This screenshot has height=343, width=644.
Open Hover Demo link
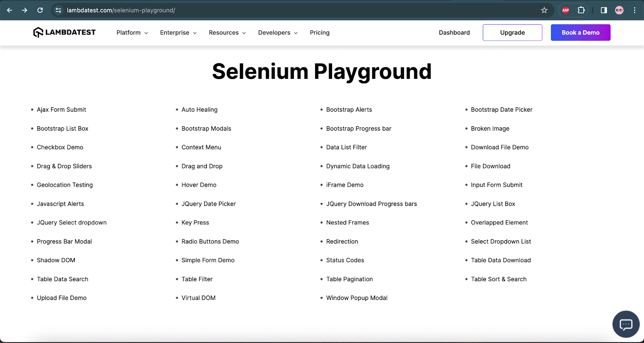tap(199, 185)
